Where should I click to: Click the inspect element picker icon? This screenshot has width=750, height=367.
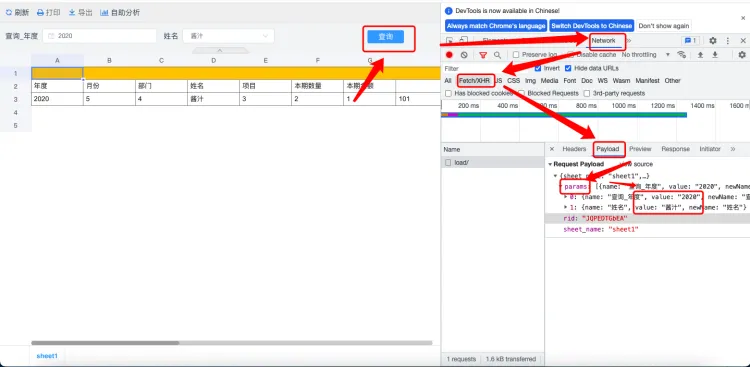point(450,41)
